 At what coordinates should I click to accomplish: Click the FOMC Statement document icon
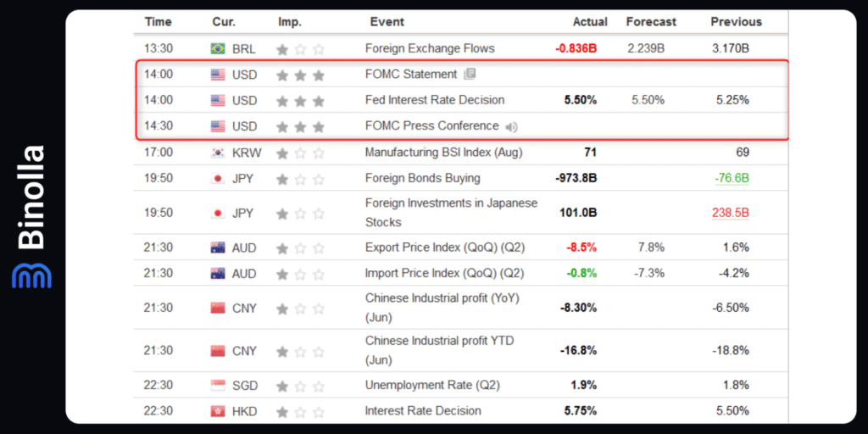470,75
